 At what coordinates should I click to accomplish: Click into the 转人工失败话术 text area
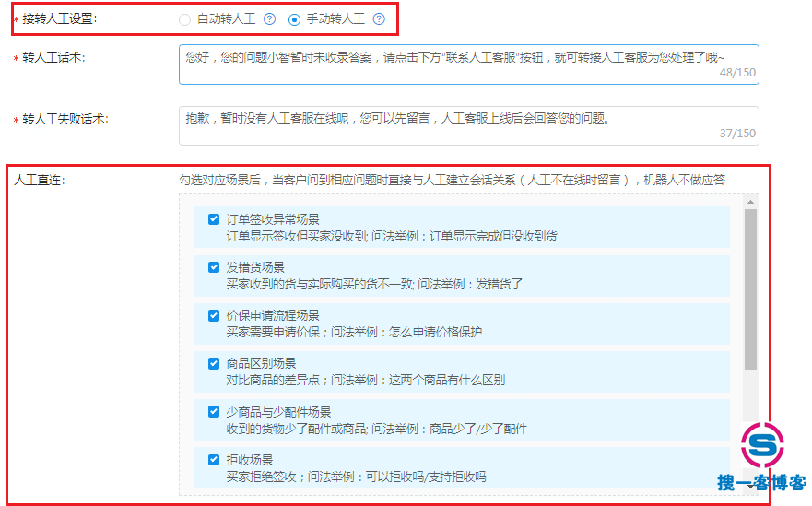click(468, 125)
